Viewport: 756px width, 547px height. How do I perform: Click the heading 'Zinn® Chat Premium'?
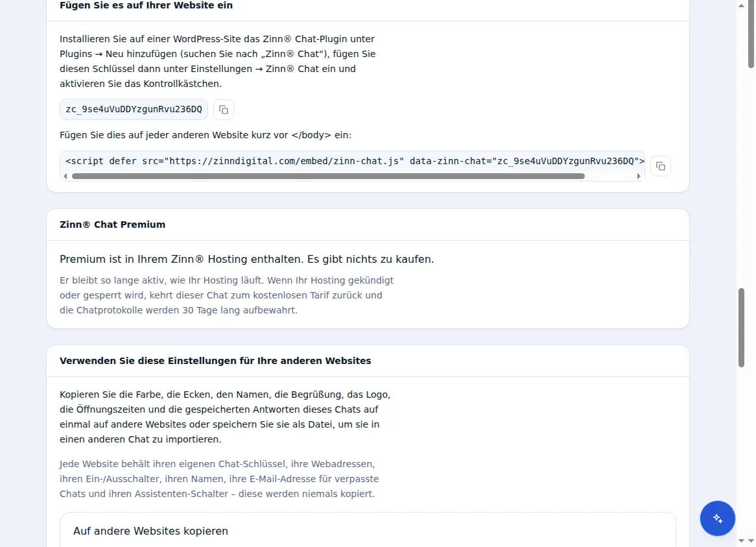coord(112,225)
